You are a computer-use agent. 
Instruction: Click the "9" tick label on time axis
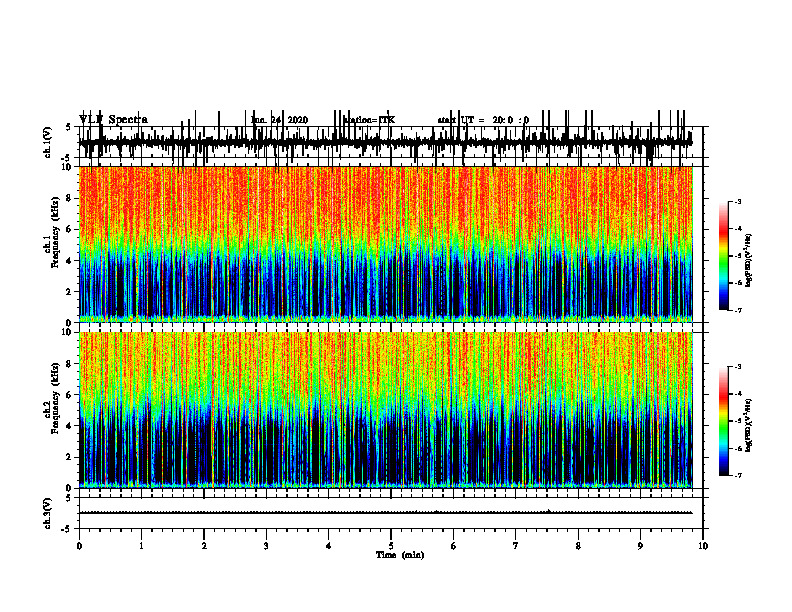tap(640, 546)
